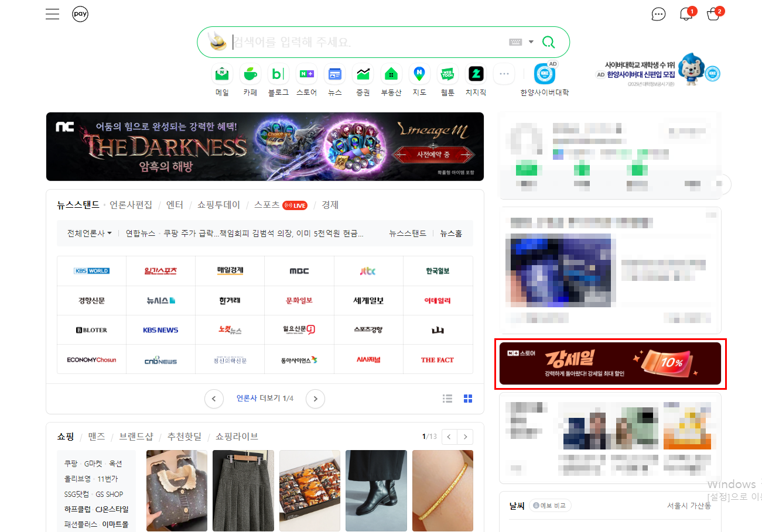Open the 지도 (Map) shortcut icon
Screen dimensions: 762x532
pyautogui.click(x=419, y=74)
